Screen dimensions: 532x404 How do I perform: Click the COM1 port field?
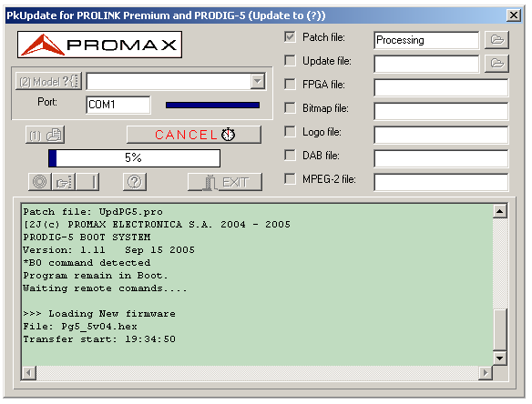click(x=118, y=105)
